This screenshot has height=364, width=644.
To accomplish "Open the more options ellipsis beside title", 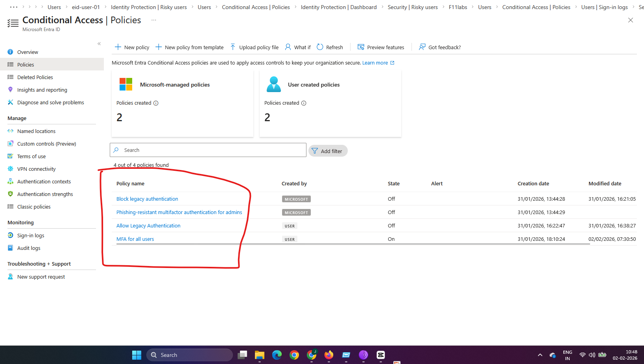I will click(154, 20).
